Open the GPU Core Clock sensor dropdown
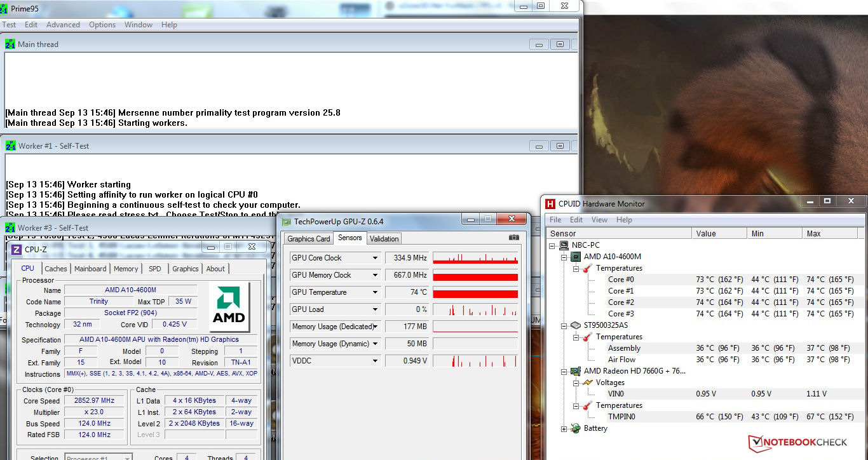Screen dimensions: 868x460 click(x=375, y=258)
